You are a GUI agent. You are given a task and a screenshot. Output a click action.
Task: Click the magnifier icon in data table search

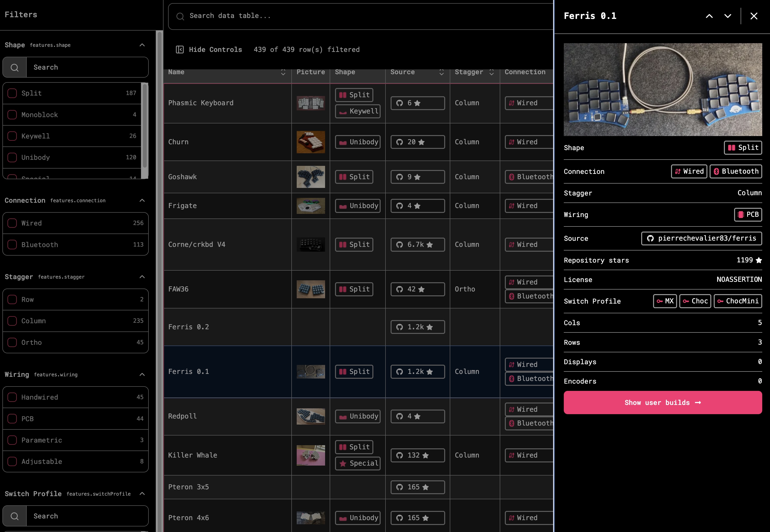pos(180,16)
